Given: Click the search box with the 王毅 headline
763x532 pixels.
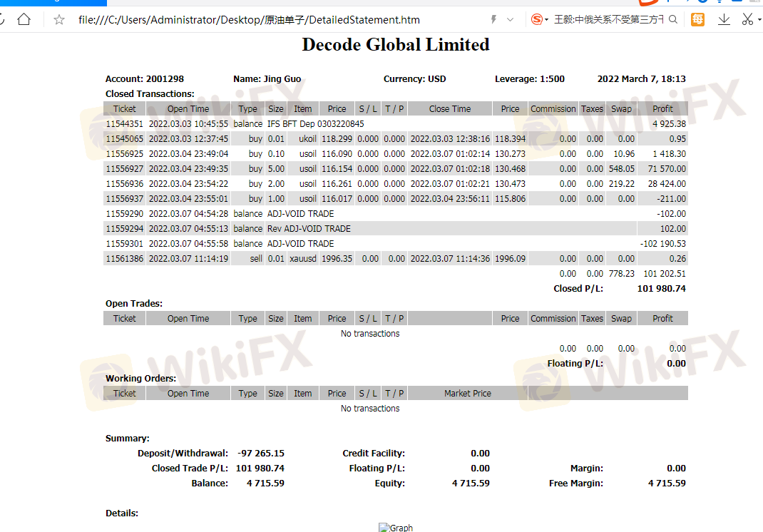Looking at the screenshot, I should click(x=609, y=19).
